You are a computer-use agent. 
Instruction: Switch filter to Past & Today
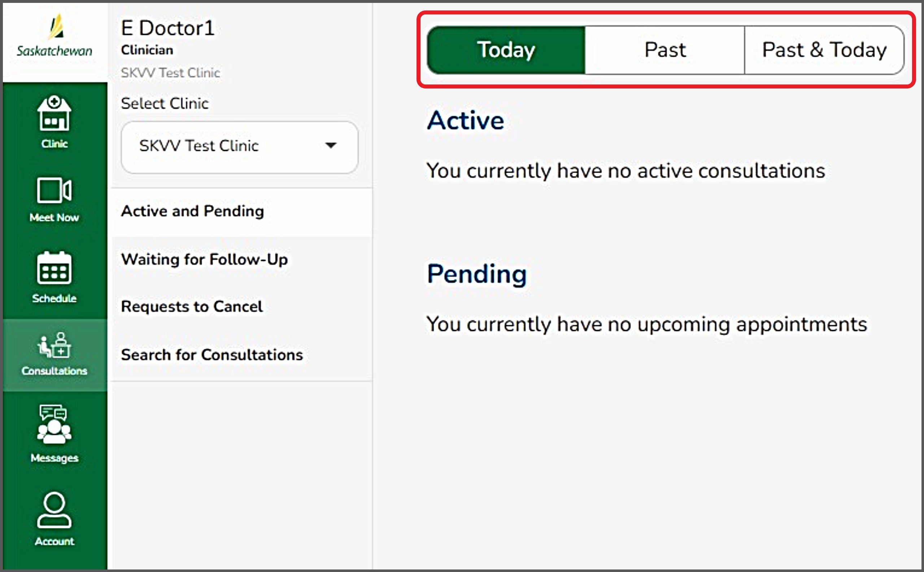(x=824, y=50)
